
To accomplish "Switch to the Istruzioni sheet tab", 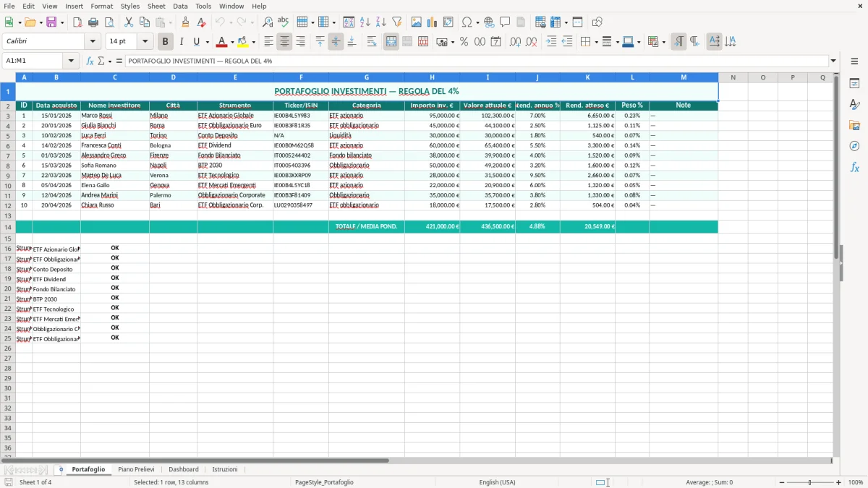I will [x=225, y=470].
